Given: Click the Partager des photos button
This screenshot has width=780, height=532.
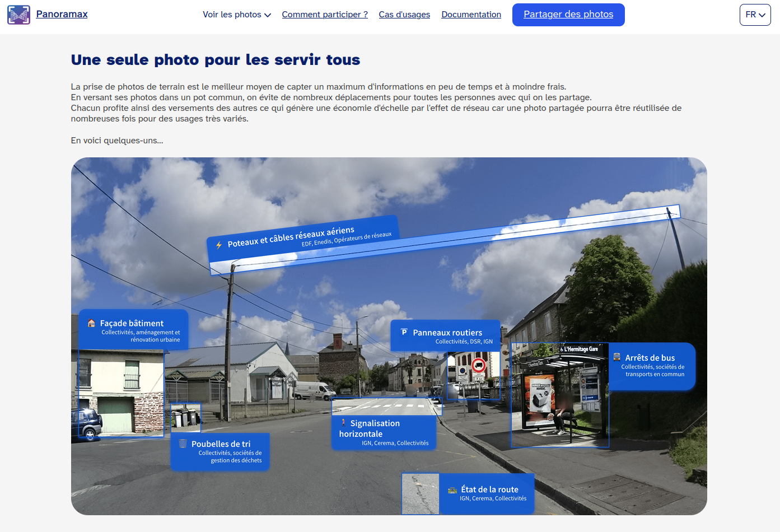Looking at the screenshot, I should [x=568, y=15].
